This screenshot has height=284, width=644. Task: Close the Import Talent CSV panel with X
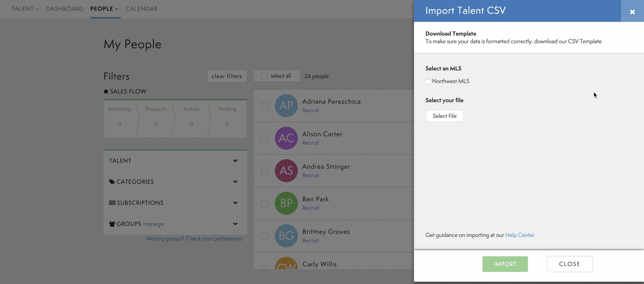632,12
